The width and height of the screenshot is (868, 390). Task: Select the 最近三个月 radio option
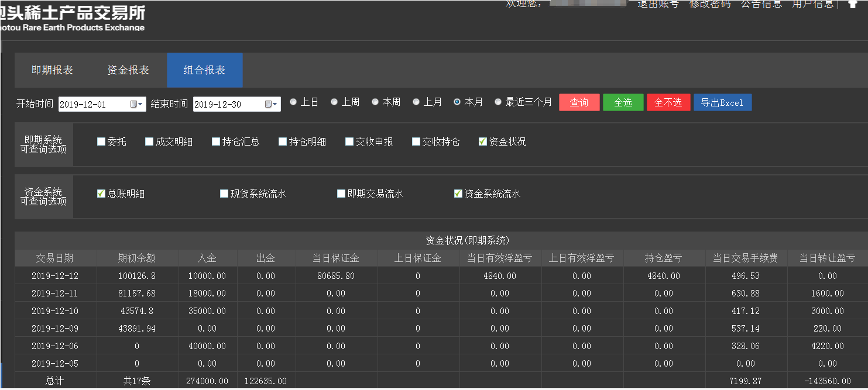pos(498,102)
